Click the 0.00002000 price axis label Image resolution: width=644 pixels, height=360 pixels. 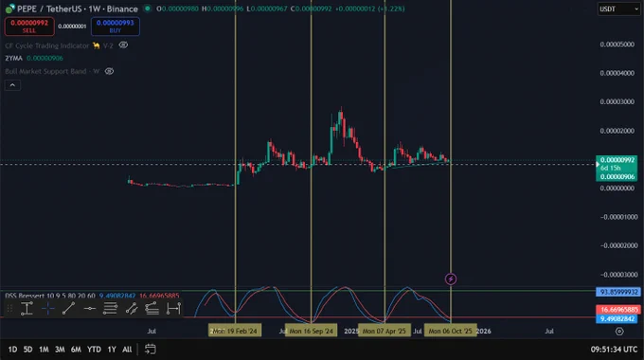617,131
